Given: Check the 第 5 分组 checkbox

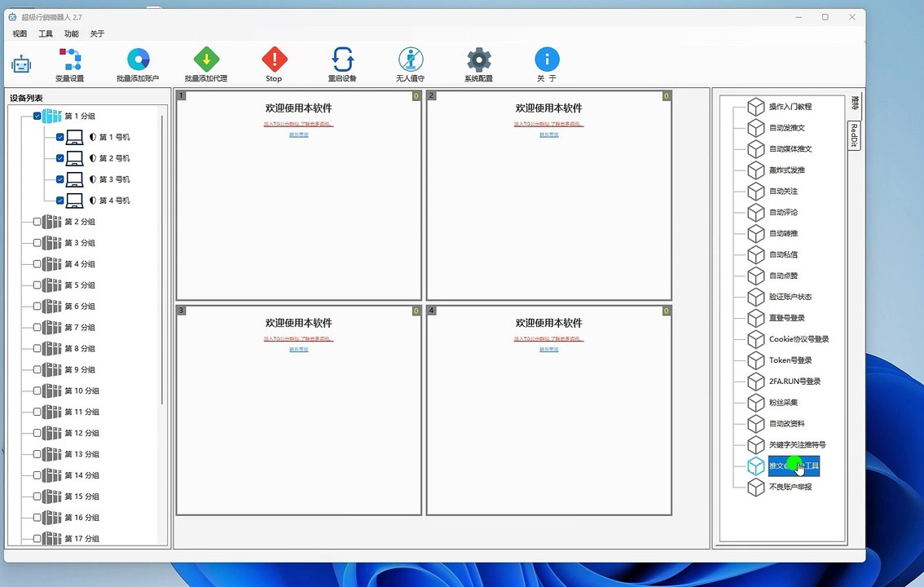Looking at the screenshot, I should click(x=37, y=285).
